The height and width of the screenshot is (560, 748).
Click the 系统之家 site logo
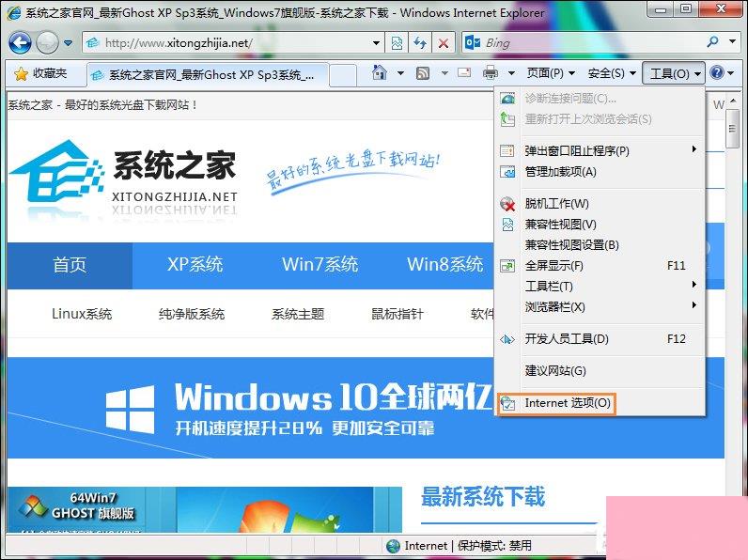[123, 178]
